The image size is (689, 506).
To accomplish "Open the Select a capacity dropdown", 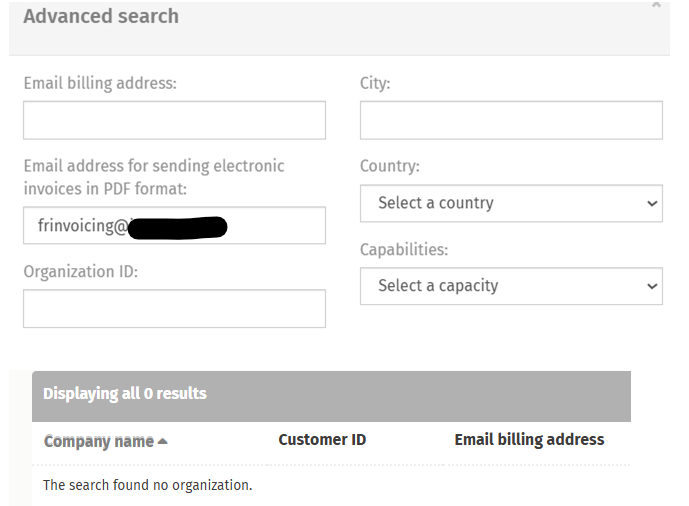I will point(511,286).
